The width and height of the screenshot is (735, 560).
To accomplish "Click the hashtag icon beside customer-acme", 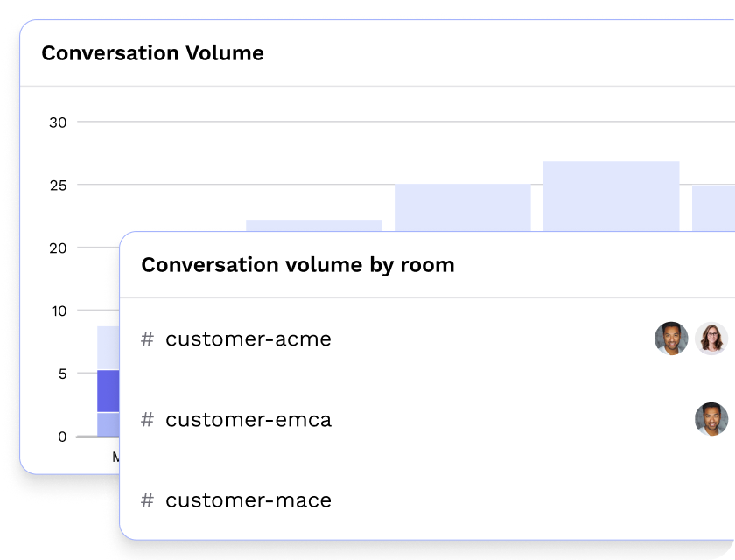I will [146, 339].
